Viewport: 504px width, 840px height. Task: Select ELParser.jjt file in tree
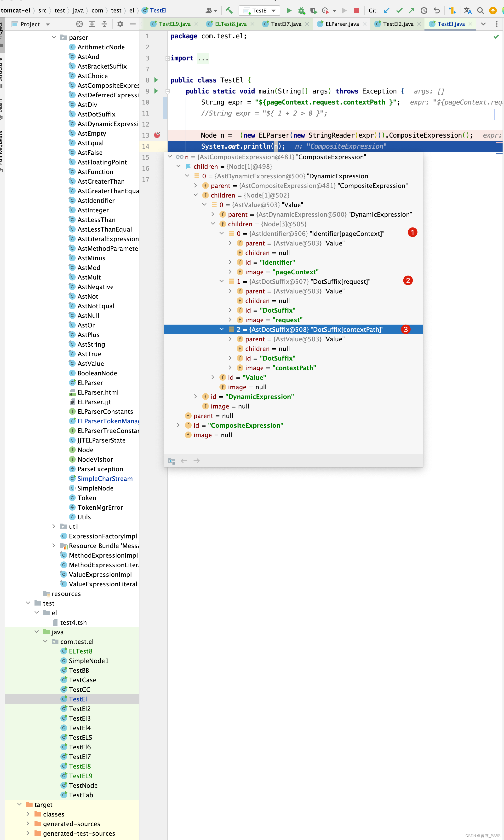click(x=94, y=402)
